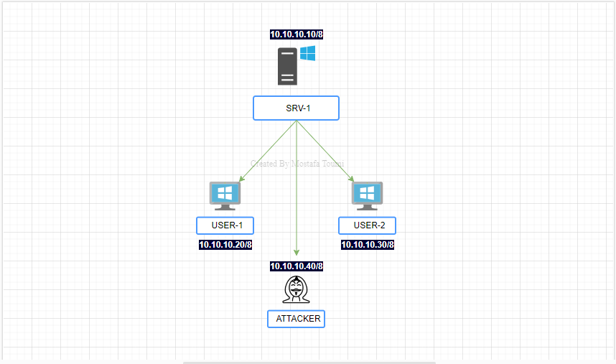Select the USER-1 label box

225,226
